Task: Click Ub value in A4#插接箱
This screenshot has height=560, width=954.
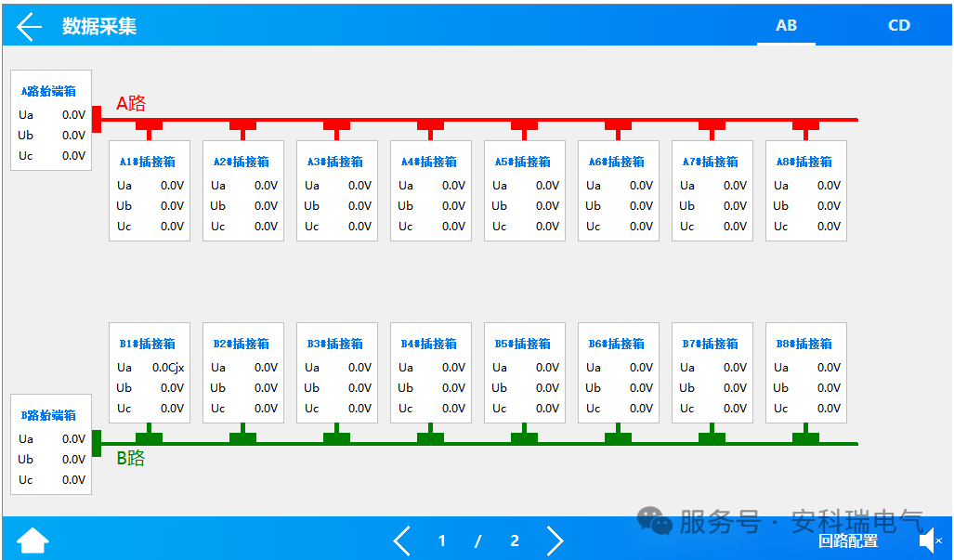Action: 453,205
